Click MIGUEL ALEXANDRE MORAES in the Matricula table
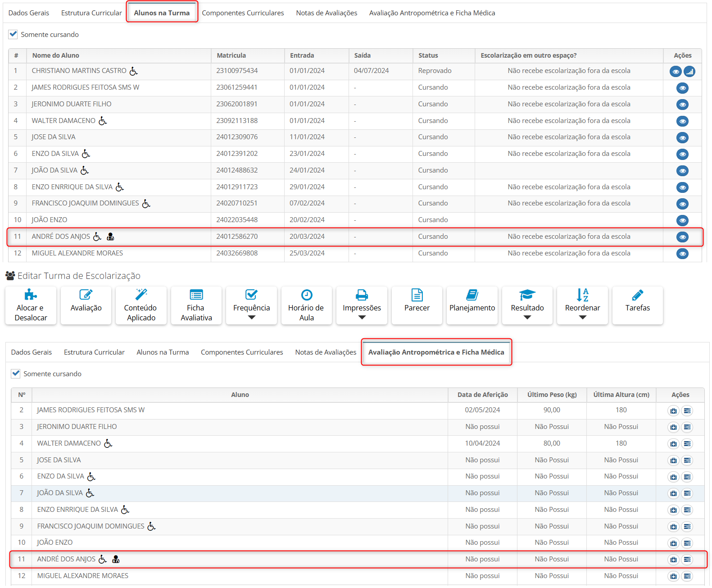 77,253
